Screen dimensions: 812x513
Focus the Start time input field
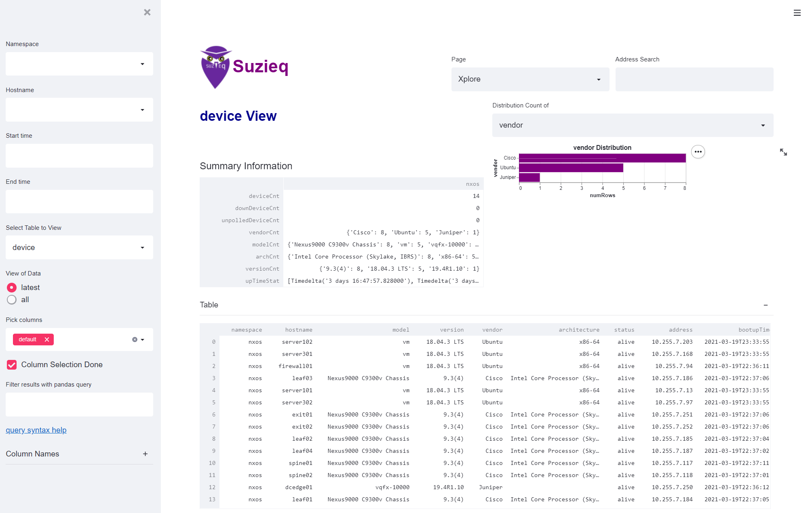click(x=79, y=156)
